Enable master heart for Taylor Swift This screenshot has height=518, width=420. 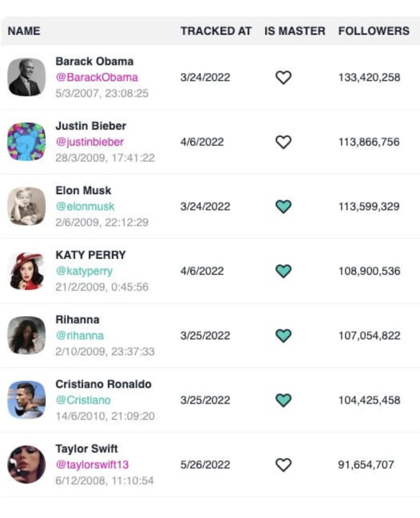pos(283,465)
